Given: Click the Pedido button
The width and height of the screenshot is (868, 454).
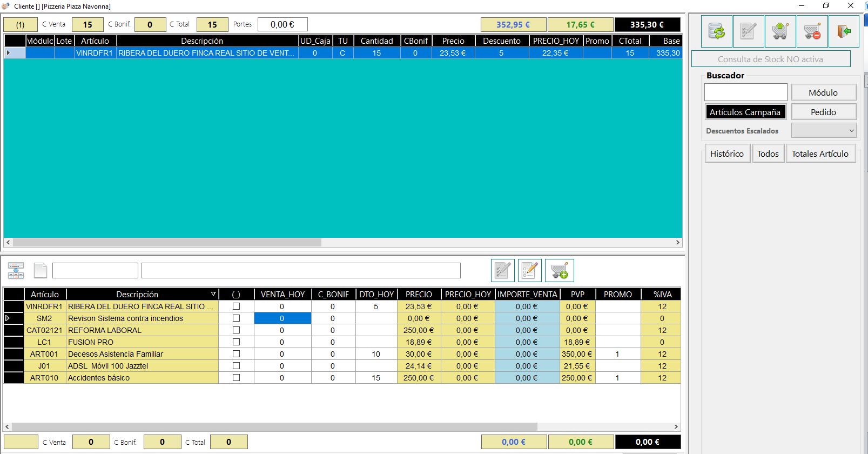Looking at the screenshot, I should pyautogui.click(x=824, y=112).
